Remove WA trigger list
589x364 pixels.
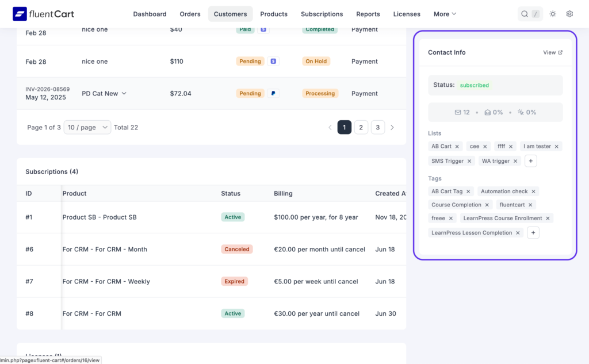(x=515, y=161)
